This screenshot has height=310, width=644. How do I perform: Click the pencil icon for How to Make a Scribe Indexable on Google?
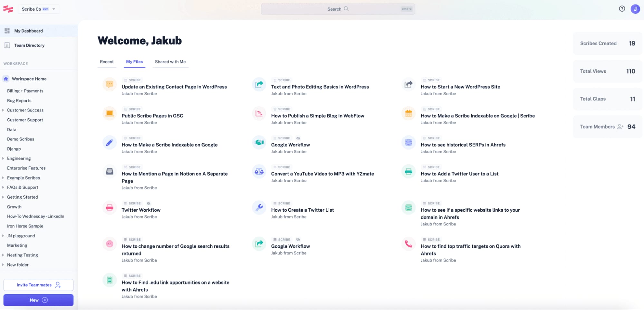110,143
